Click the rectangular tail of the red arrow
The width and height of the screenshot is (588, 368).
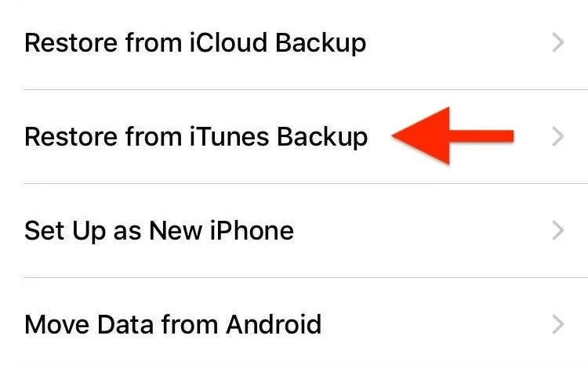(x=482, y=136)
